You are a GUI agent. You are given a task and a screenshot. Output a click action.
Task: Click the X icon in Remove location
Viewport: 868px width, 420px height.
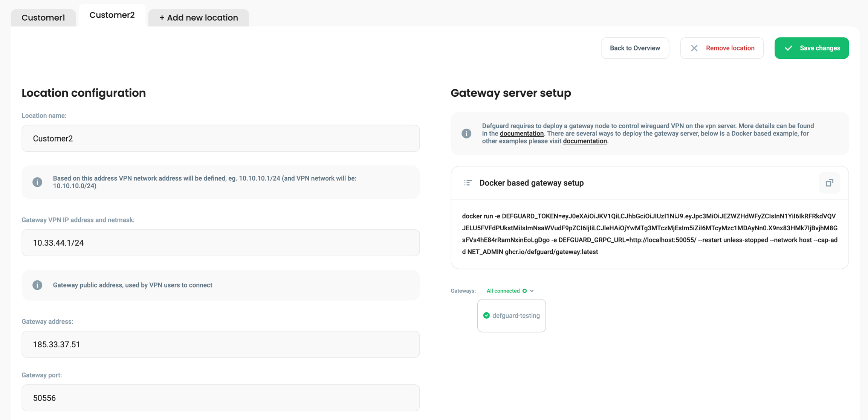coord(694,48)
